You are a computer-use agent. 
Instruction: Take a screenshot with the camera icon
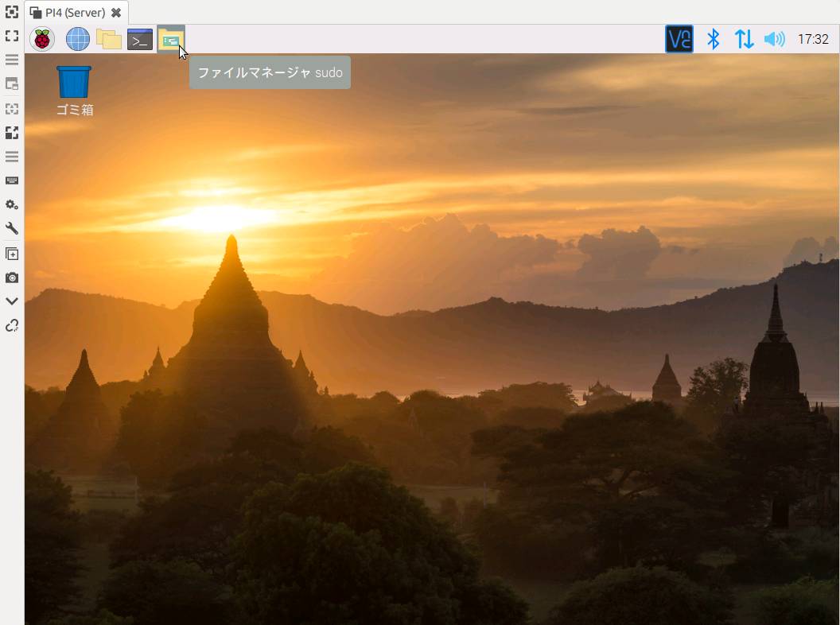tap(12, 278)
